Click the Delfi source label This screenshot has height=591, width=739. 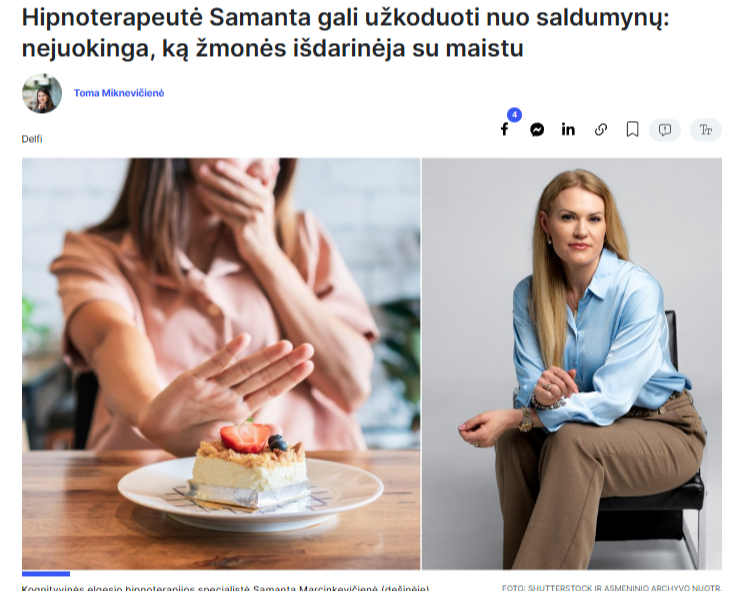pyautogui.click(x=32, y=139)
